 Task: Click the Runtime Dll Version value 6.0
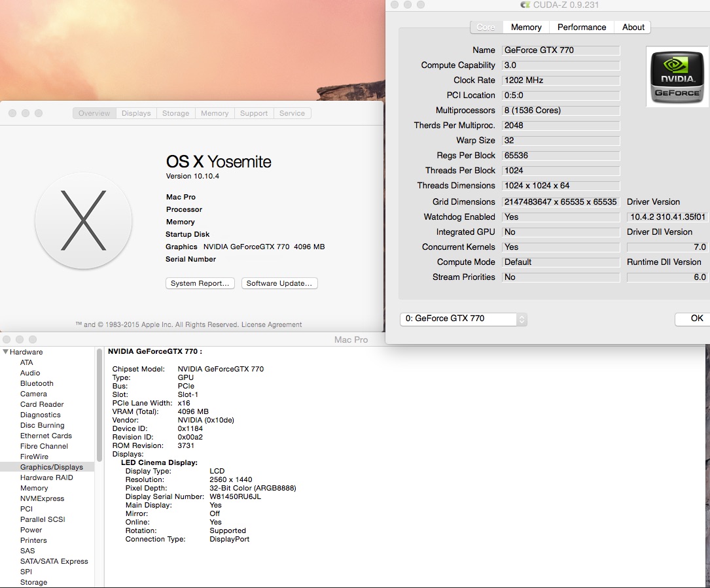pos(667,277)
